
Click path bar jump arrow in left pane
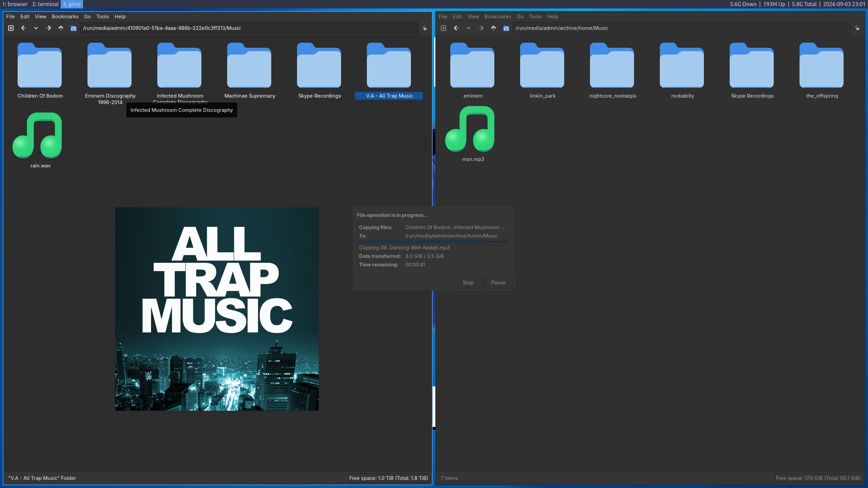point(425,28)
